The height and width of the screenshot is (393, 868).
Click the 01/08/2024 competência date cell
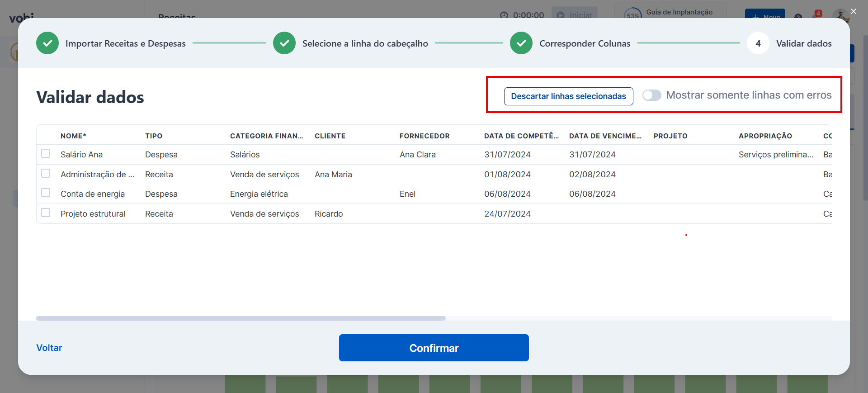tap(508, 175)
